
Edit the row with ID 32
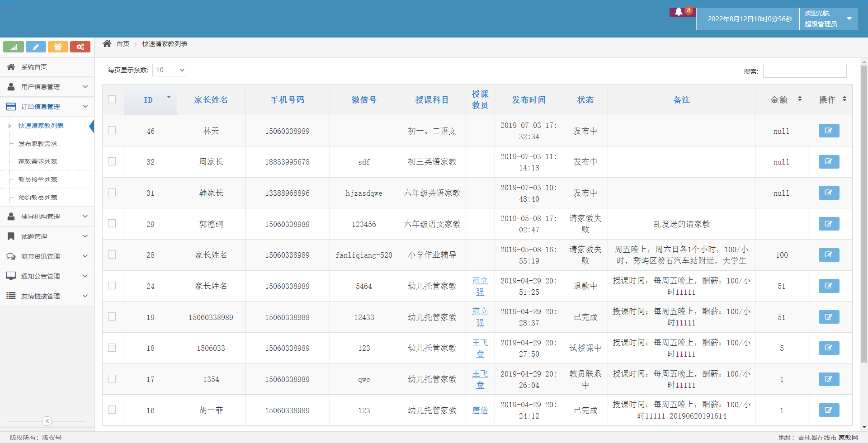829,162
